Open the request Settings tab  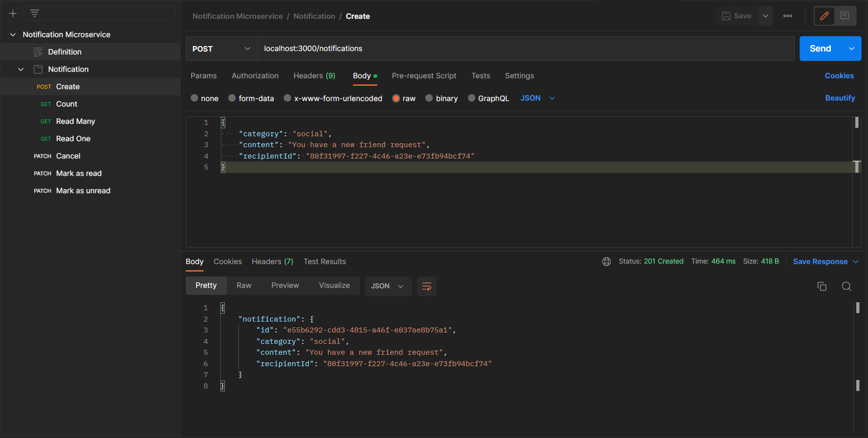click(x=519, y=76)
